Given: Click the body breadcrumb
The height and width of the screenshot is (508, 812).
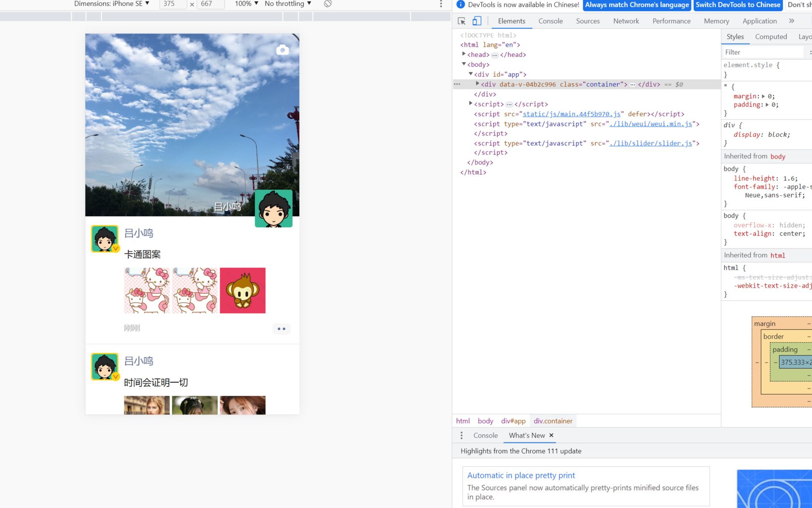Looking at the screenshot, I should tap(485, 421).
